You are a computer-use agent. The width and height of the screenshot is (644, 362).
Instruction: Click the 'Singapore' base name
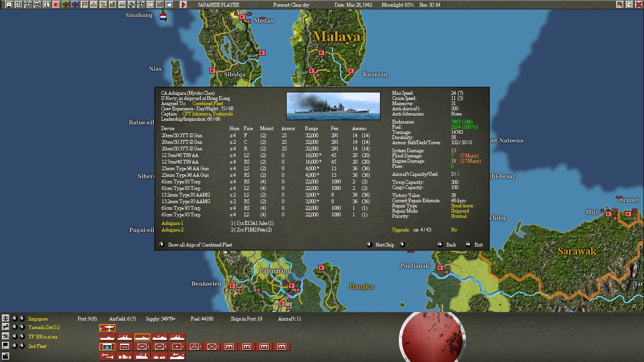(x=38, y=319)
